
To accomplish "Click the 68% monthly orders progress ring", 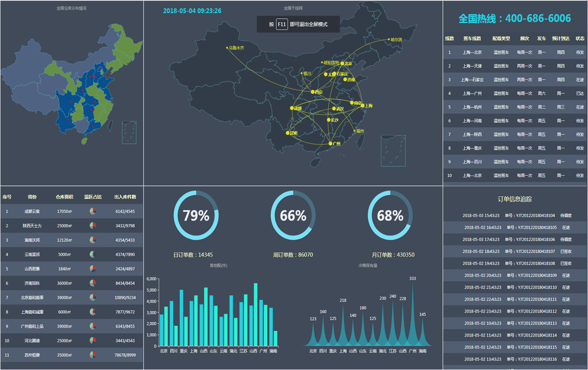I will [390, 216].
